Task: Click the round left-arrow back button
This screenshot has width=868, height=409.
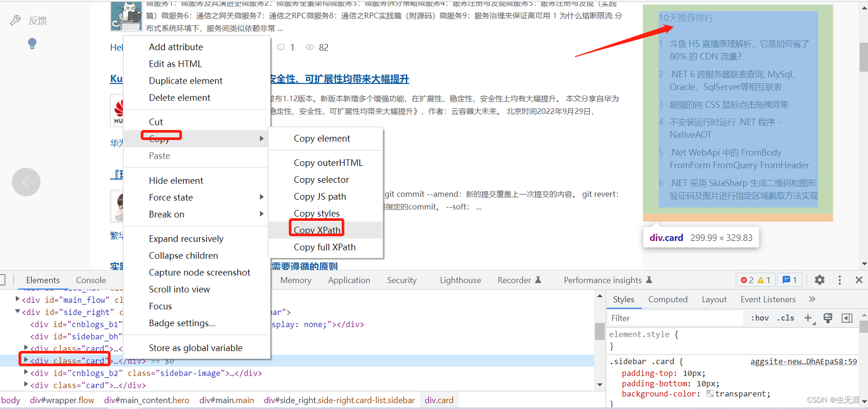Action: tap(26, 182)
